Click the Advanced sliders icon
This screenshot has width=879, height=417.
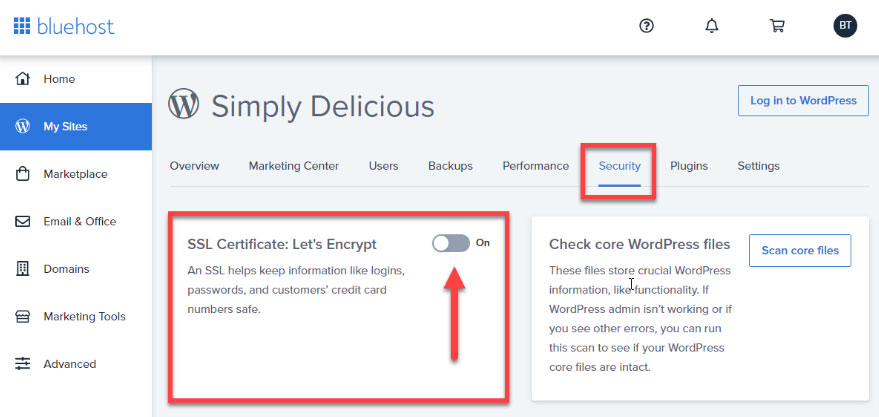pos(22,364)
